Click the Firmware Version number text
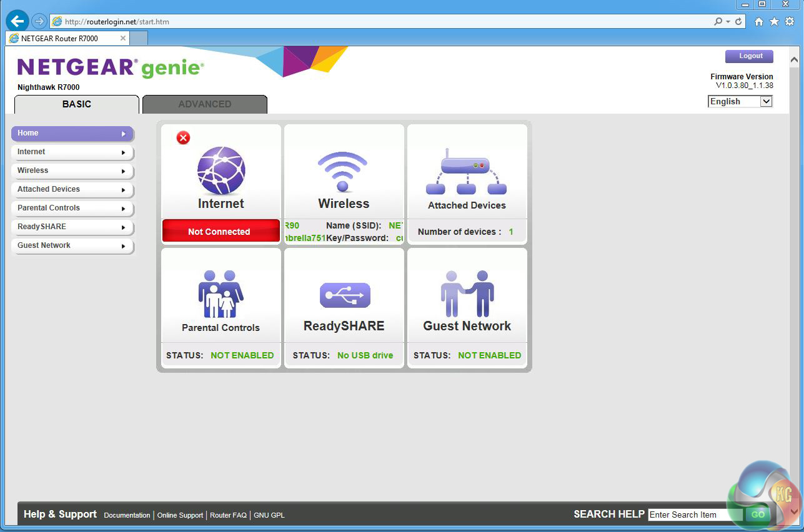Viewport: 804px width, 532px height. 745,86
